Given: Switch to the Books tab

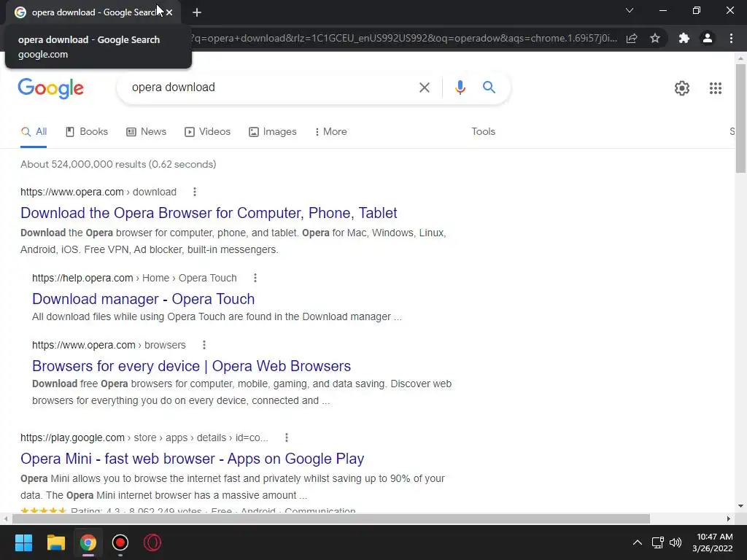Looking at the screenshot, I should [87, 132].
